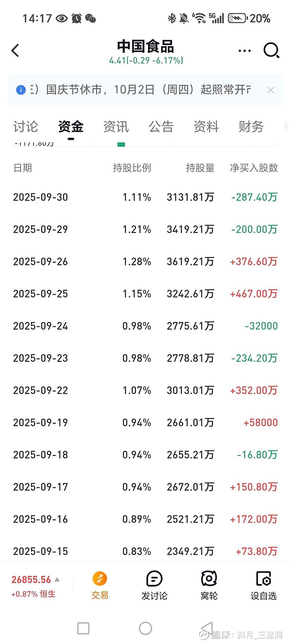Tap the search magnifier icon
The image size is (291, 644).
(271, 51)
